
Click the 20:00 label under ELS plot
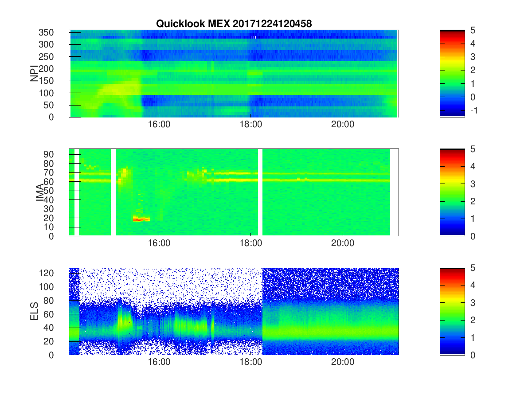pos(342,362)
